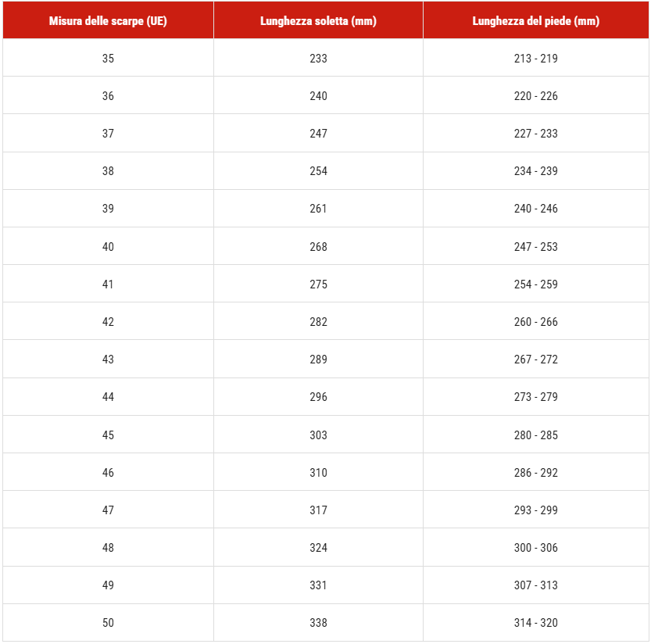Click foot length range 286 - 292
This screenshot has height=644, width=651.
536,473
